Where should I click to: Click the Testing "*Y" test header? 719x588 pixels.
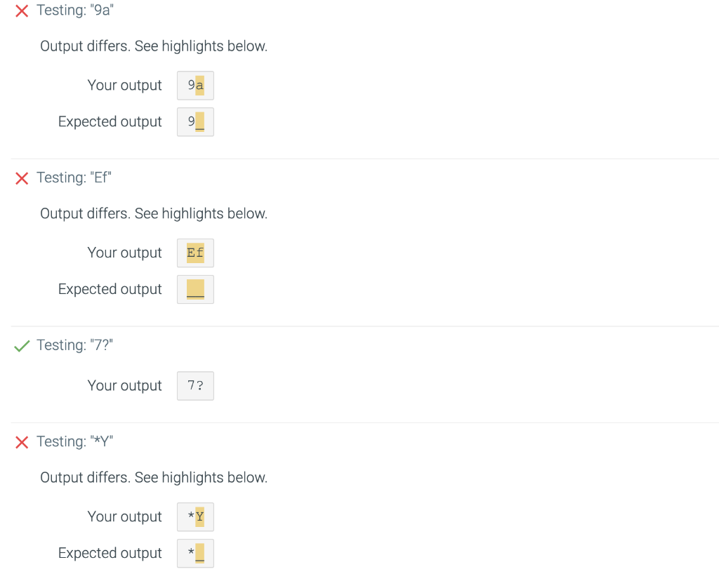tap(74, 441)
